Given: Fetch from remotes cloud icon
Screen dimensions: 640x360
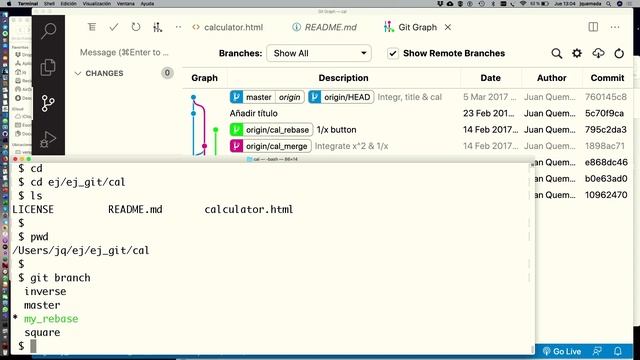Looking at the screenshot, I should pos(598,53).
